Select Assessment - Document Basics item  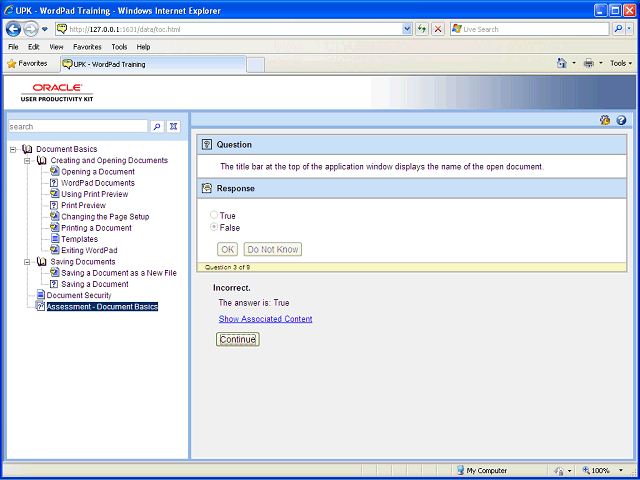click(x=102, y=307)
